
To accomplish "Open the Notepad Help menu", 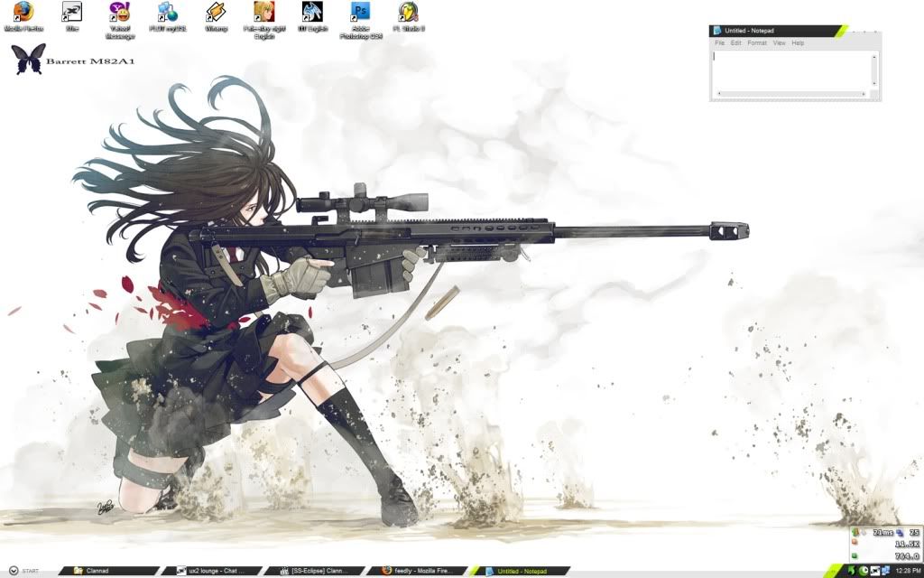I will click(798, 43).
